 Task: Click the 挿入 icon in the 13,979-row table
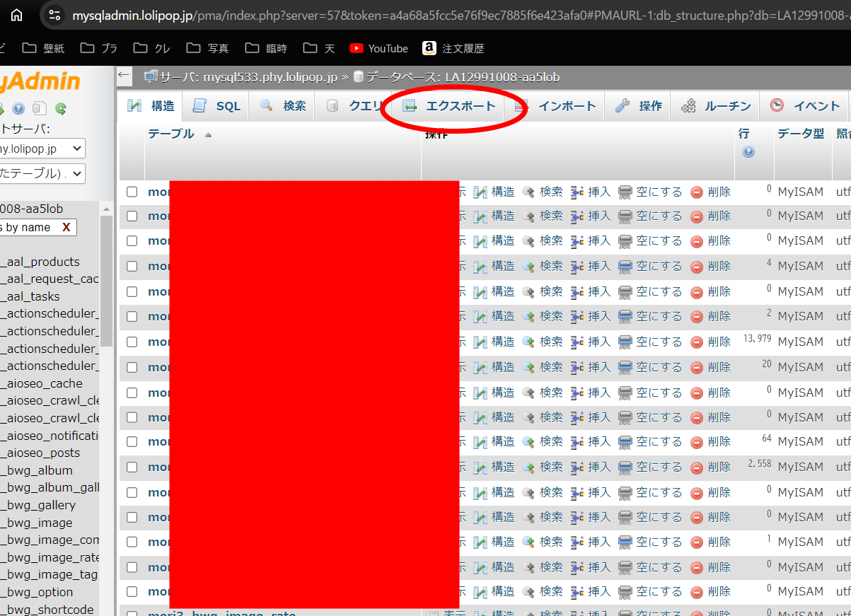(577, 342)
